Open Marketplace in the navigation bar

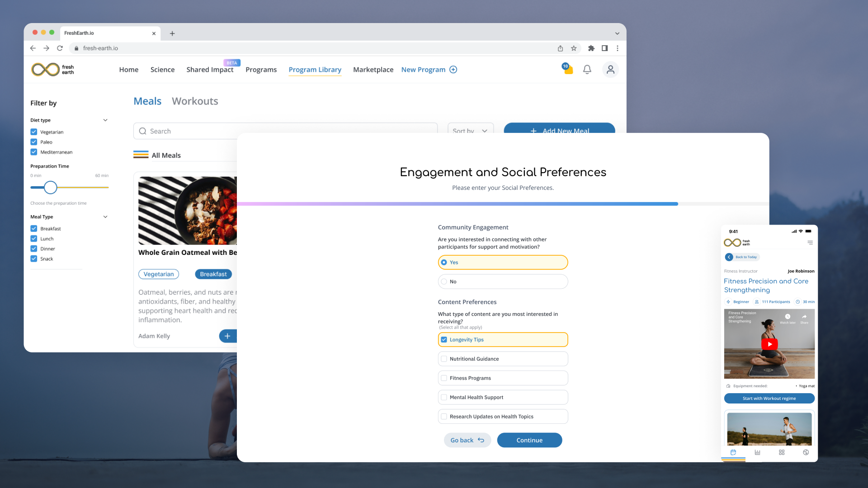pyautogui.click(x=373, y=70)
